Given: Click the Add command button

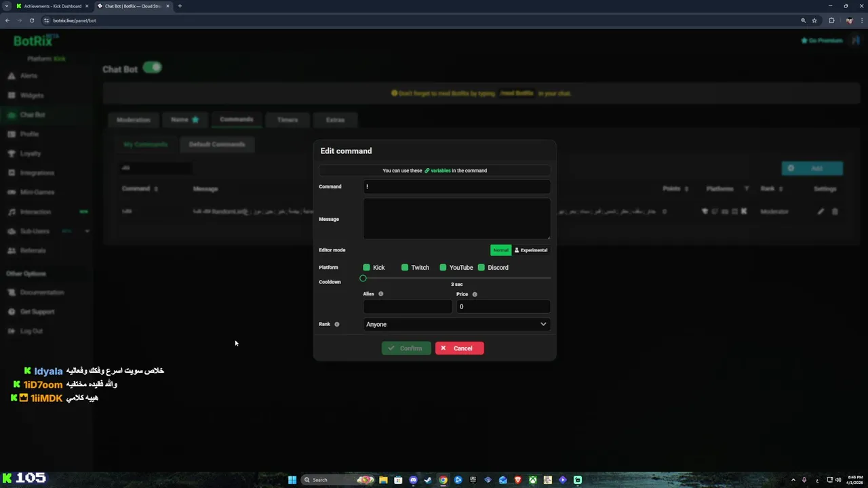Looking at the screenshot, I should pyautogui.click(x=812, y=168).
